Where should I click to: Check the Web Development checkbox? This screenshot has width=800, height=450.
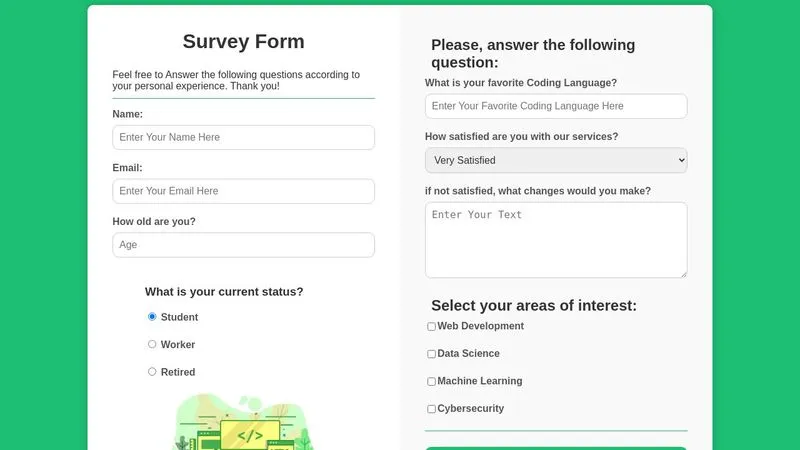[432, 327]
